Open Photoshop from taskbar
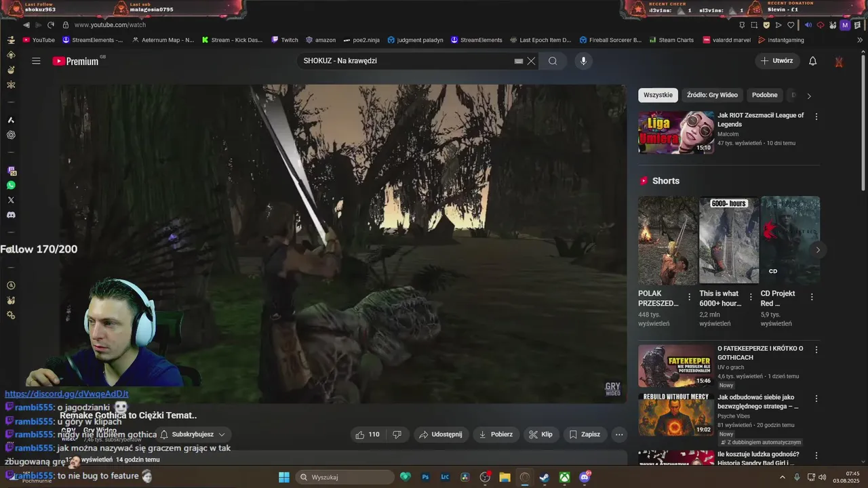The height and width of the screenshot is (488, 868). coord(426,477)
